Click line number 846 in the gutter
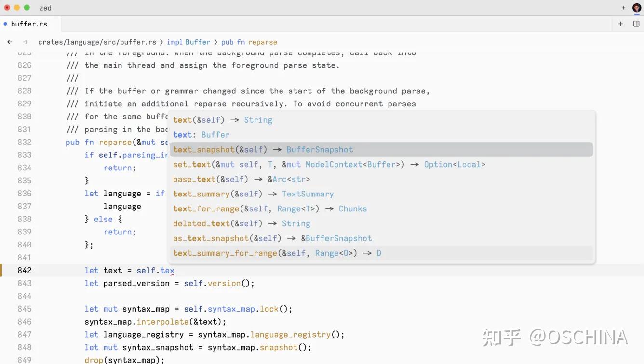The image size is (644, 364). click(x=25, y=322)
